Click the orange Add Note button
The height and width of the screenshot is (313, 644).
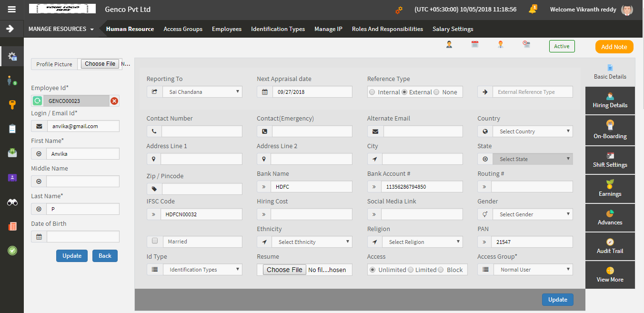614,47
